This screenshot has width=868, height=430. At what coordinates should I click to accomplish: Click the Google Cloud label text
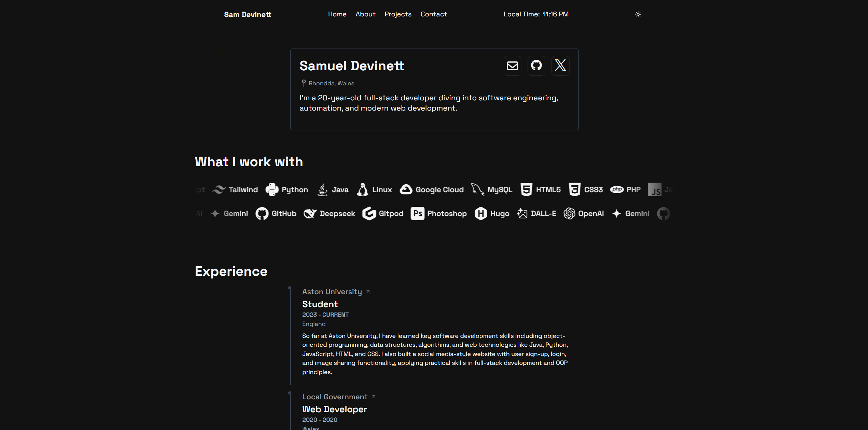pos(439,190)
